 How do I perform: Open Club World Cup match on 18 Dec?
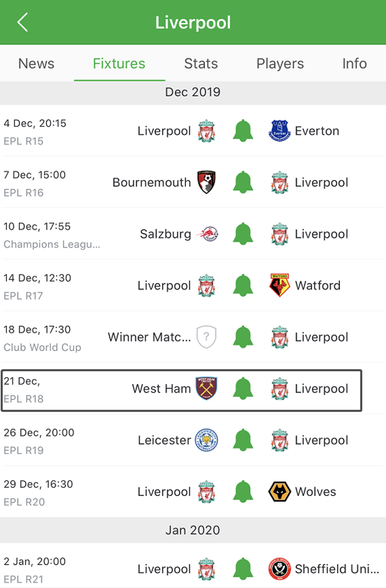(x=193, y=337)
